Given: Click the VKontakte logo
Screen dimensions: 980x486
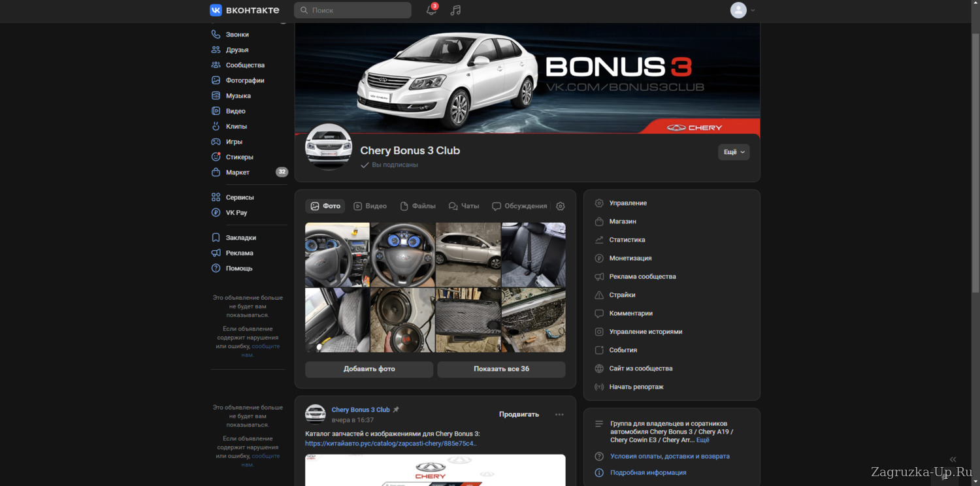Looking at the screenshot, I should click(244, 10).
